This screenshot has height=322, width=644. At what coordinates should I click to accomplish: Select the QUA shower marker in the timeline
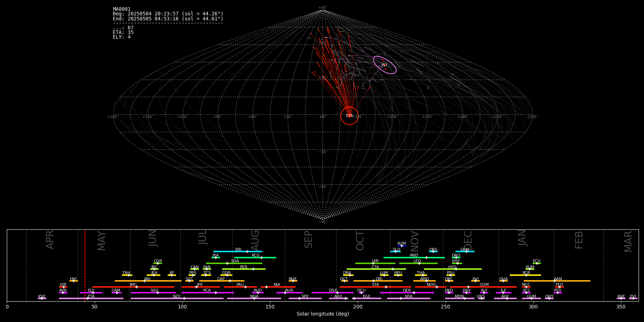503,281
